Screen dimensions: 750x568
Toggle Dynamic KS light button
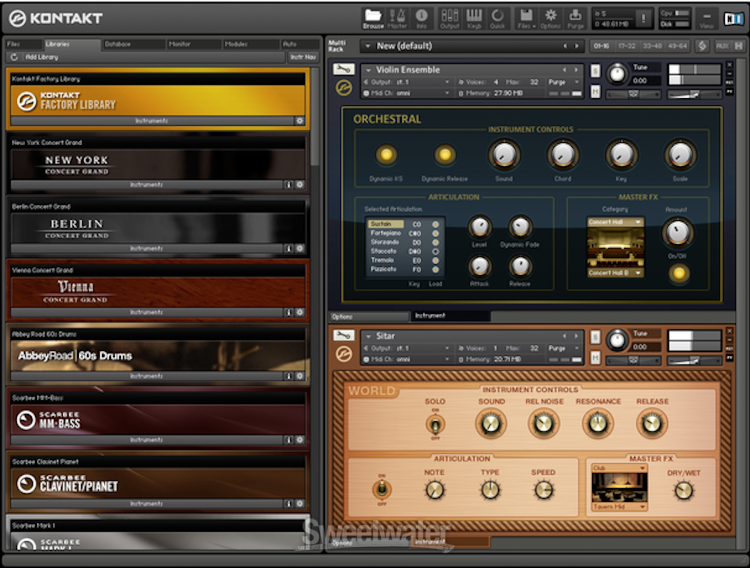point(386,155)
